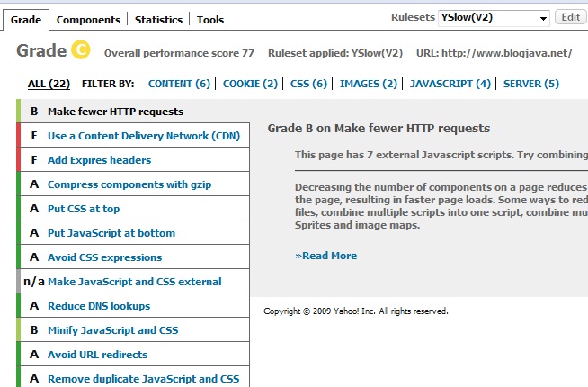588x387 pixels.
Task: Select the Add Expires headers rule
Action: tap(99, 160)
